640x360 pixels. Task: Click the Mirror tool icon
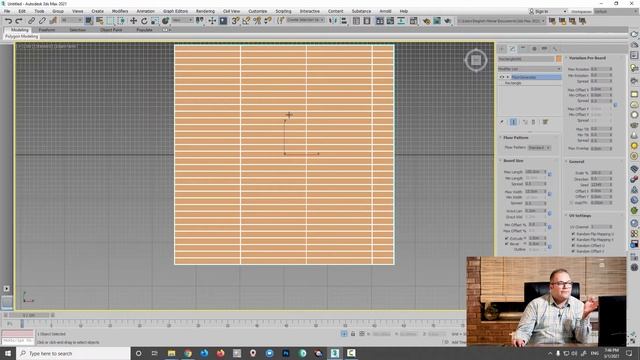point(333,20)
